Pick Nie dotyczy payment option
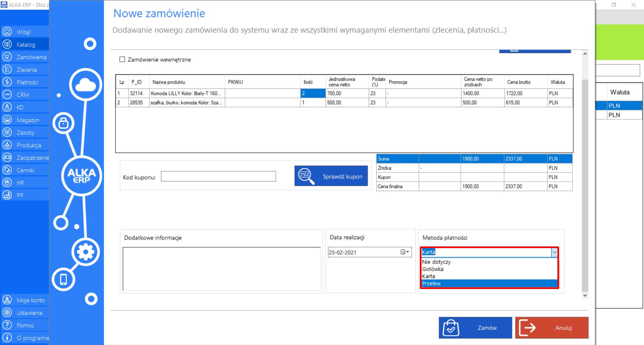The height and width of the screenshot is (345, 644). pos(489,262)
